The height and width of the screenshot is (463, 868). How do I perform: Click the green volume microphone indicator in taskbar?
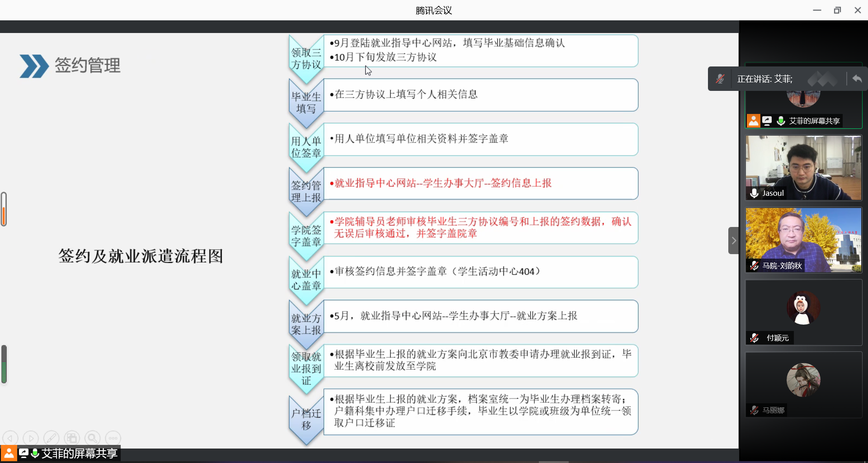click(x=35, y=453)
